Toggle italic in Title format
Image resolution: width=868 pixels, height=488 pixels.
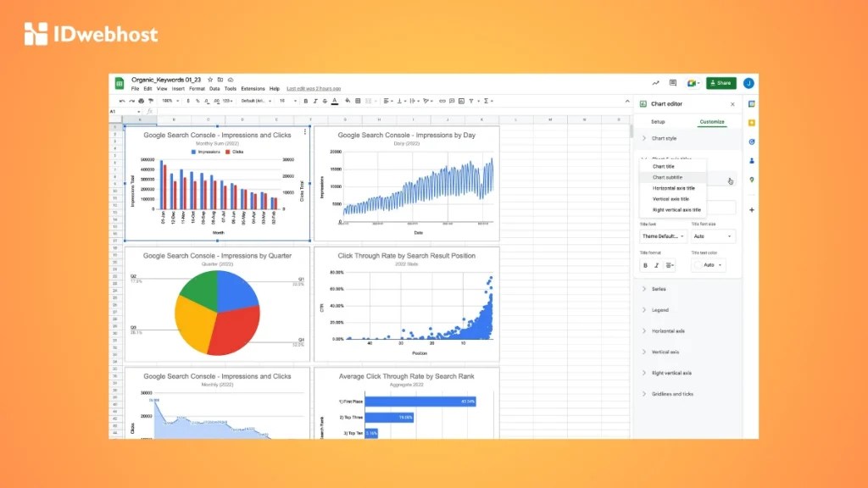pyautogui.click(x=657, y=265)
